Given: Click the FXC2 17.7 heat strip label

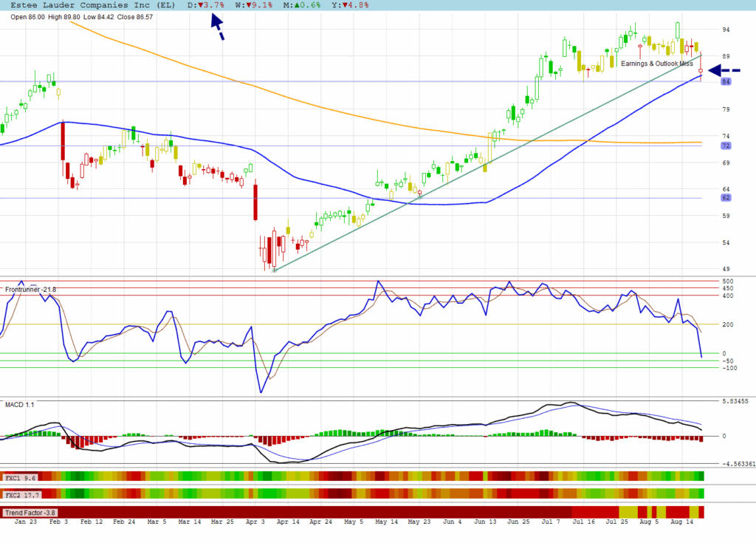Looking at the screenshot, I should point(22,495).
